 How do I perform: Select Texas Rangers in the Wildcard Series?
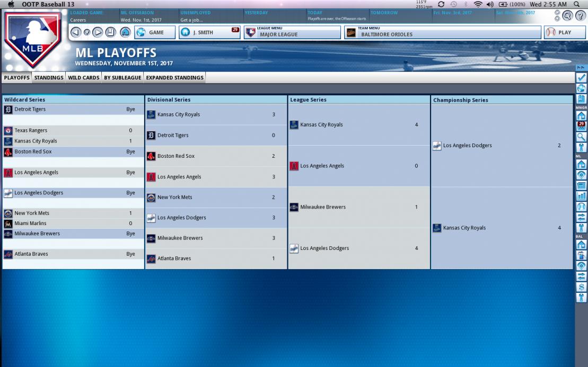pyautogui.click(x=31, y=130)
